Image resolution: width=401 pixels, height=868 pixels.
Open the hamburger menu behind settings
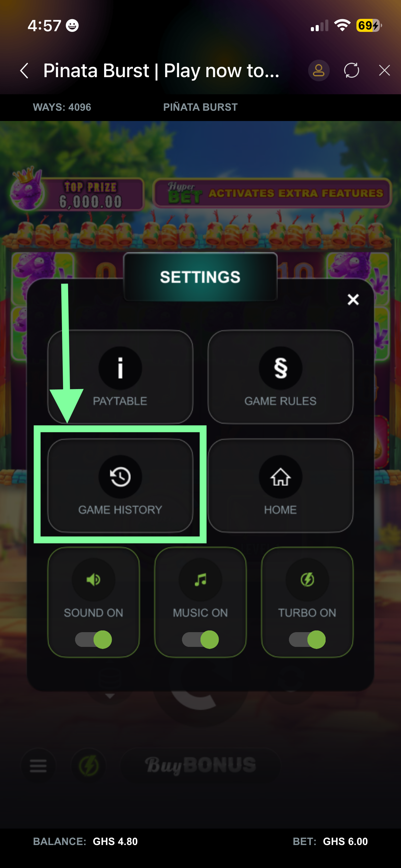tap(38, 765)
